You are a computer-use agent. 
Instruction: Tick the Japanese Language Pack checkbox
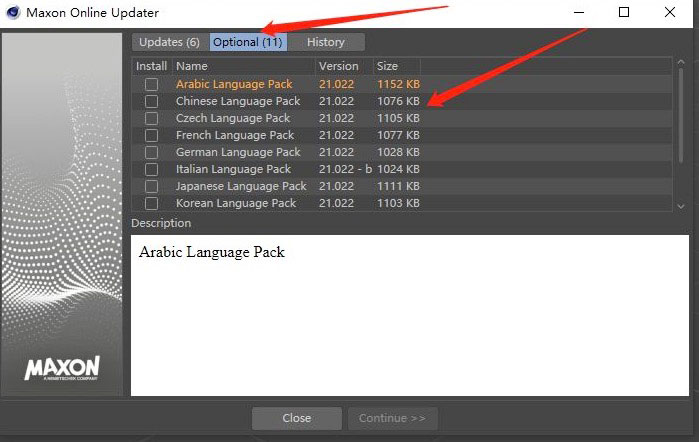point(151,186)
